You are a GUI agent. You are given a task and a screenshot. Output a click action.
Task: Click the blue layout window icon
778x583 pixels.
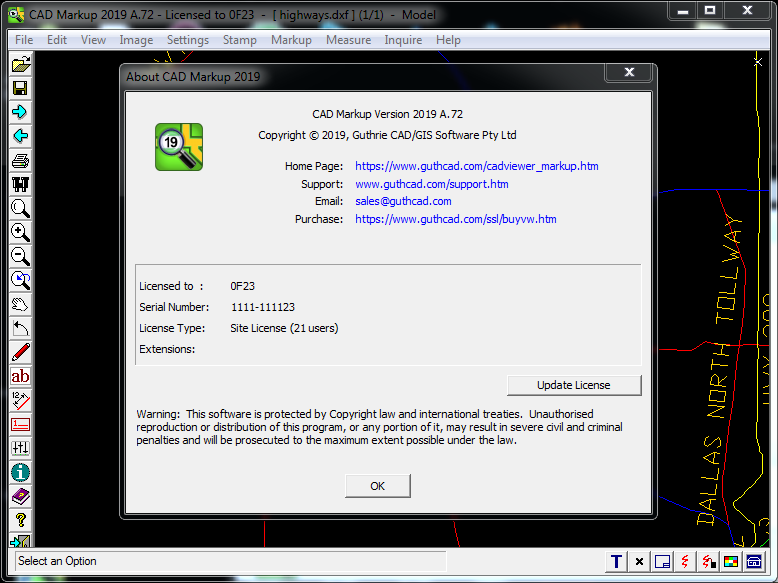point(662,562)
